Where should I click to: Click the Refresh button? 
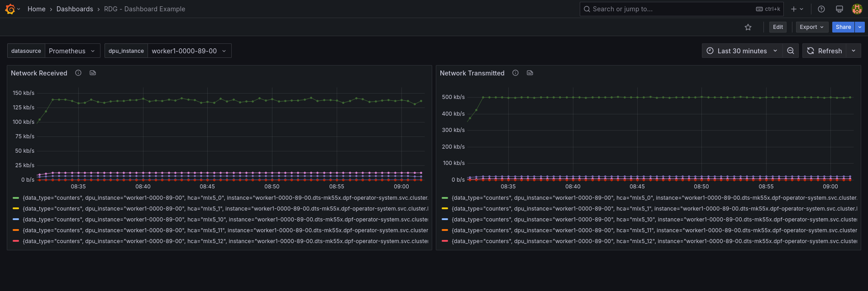(x=825, y=51)
